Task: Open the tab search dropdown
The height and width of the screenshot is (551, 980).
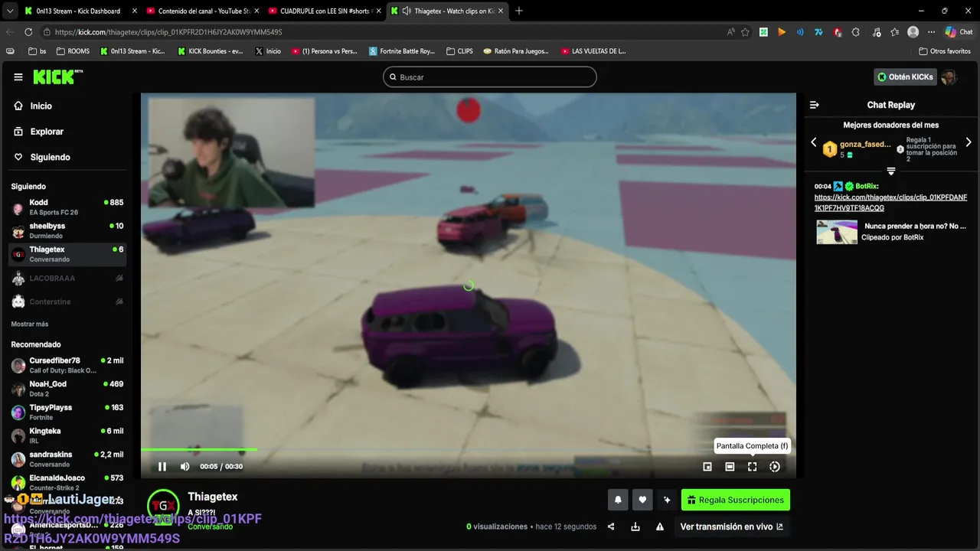Action: click(x=9, y=11)
